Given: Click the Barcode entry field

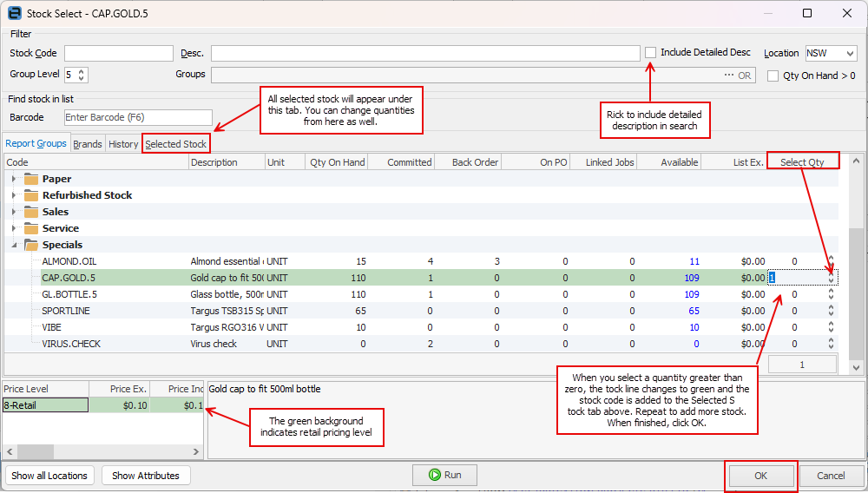Looking at the screenshot, I should 138,117.
